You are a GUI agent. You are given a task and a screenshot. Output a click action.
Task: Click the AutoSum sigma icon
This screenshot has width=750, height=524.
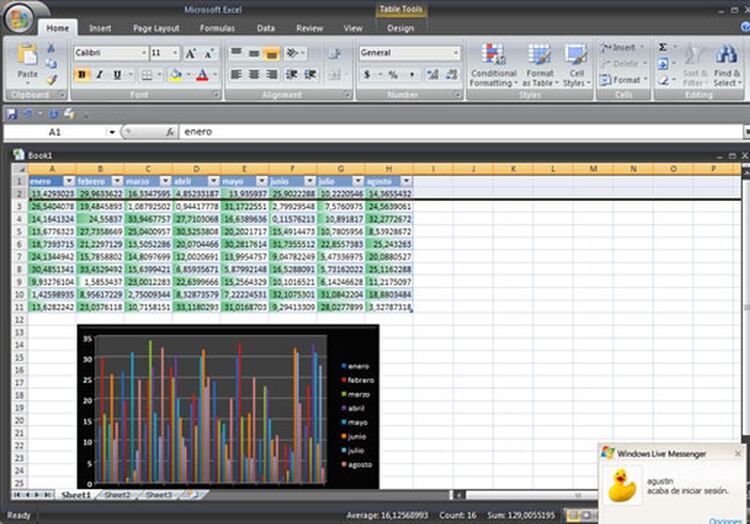coord(663,47)
